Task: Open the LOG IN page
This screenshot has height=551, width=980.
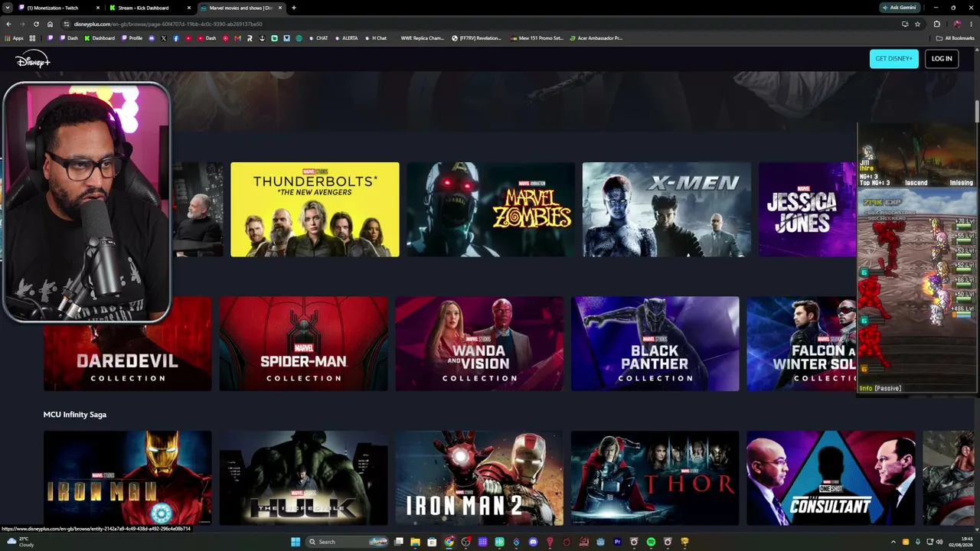Action: pyautogui.click(x=942, y=59)
